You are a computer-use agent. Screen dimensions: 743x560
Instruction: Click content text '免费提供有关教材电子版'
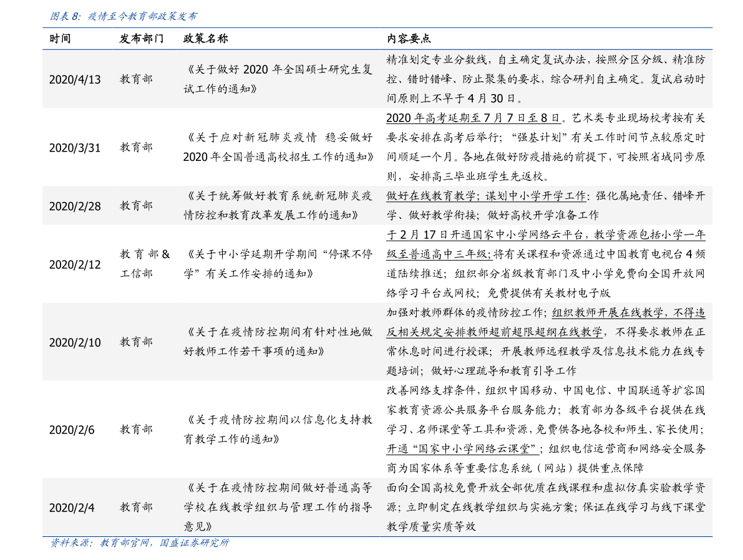[549, 293]
